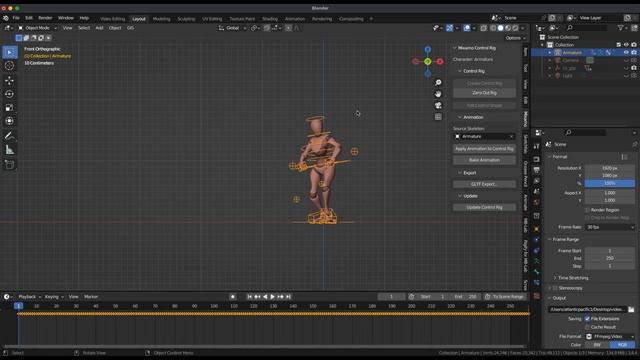640x360 pixels.
Task: Toggle auto keying record button
Action: pos(233,297)
